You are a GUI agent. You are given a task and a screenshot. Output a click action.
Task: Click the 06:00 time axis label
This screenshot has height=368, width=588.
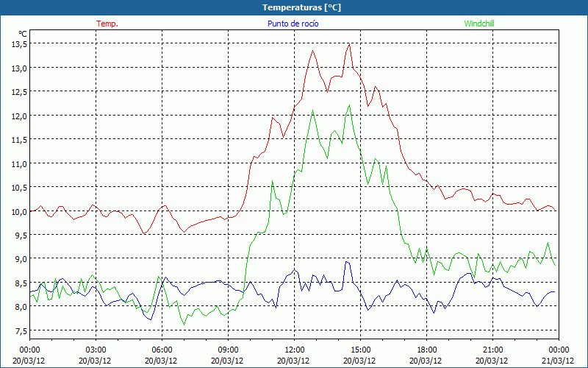pyautogui.click(x=162, y=350)
